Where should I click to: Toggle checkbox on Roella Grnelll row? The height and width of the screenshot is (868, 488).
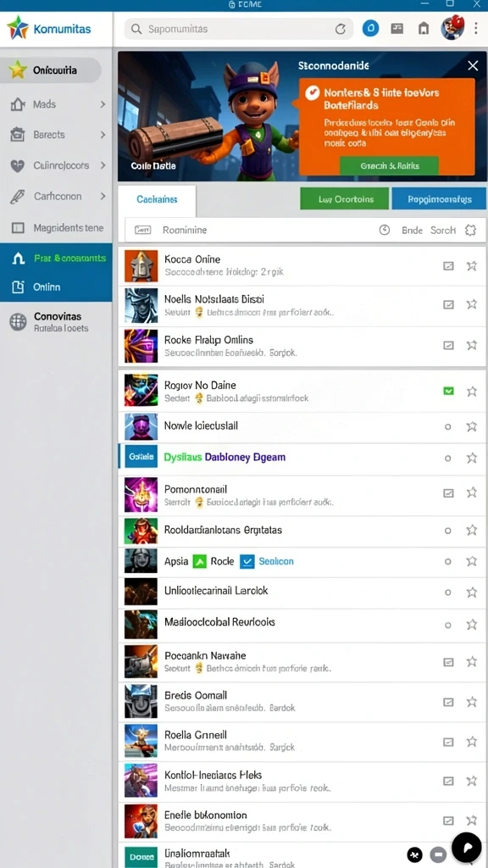pos(449,742)
